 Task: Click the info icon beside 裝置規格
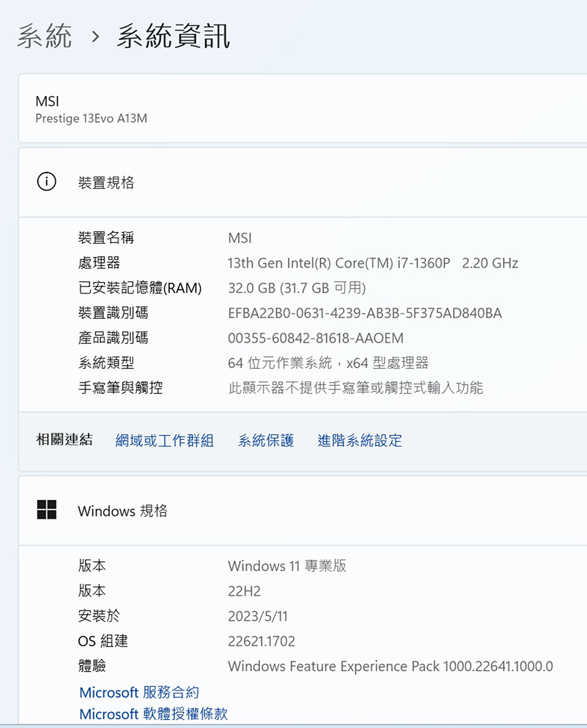(46, 182)
